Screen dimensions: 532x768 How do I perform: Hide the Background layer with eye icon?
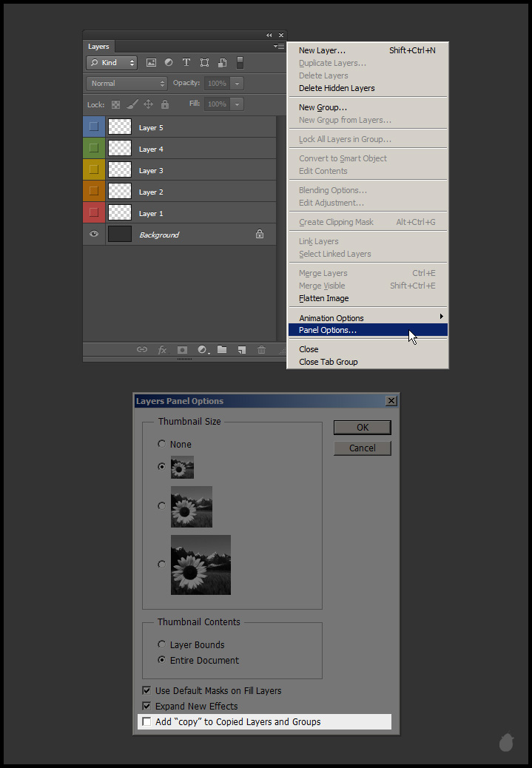(94, 235)
